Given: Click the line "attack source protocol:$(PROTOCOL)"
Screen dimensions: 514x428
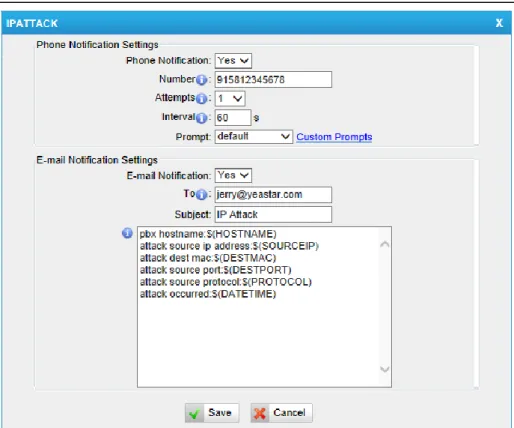Looking at the screenshot, I should pos(226,282).
